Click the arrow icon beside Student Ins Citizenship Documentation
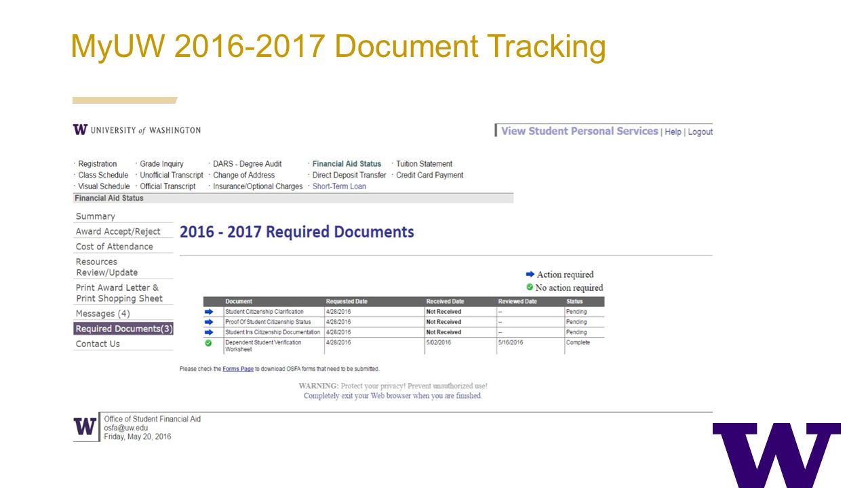Screen dimensions: 868x488 [x=209, y=332]
